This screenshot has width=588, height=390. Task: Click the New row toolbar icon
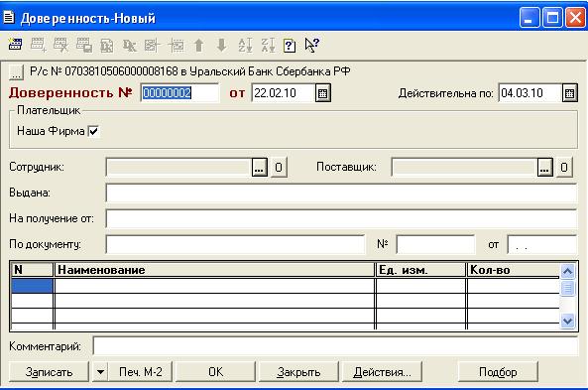click(x=16, y=45)
